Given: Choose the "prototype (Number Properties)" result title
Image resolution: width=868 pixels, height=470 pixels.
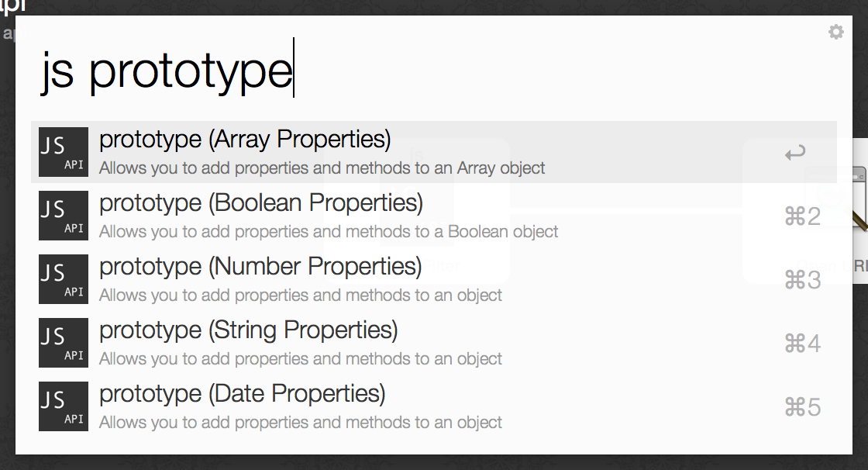Looking at the screenshot, I should coord(260,267).
